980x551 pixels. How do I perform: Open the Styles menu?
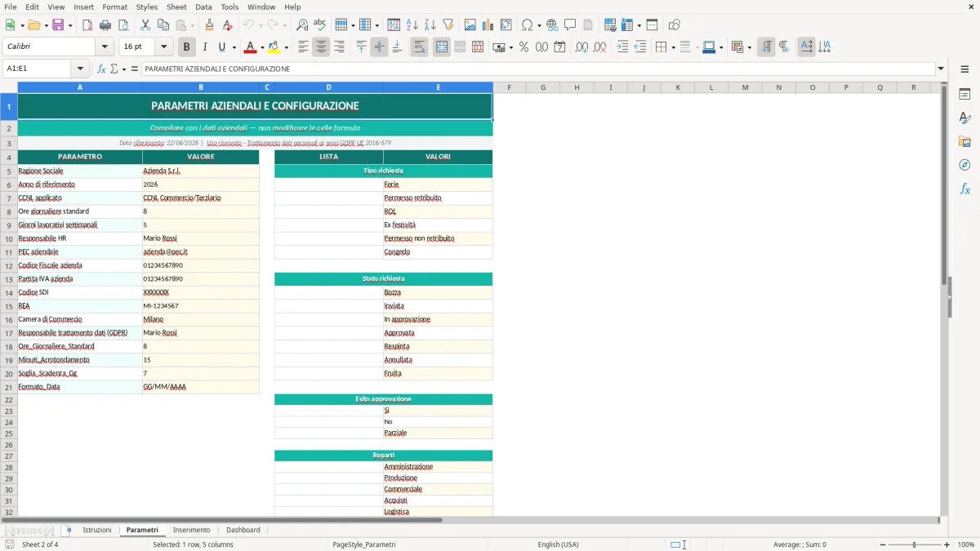pyautogui.click(x=147, y=7)
